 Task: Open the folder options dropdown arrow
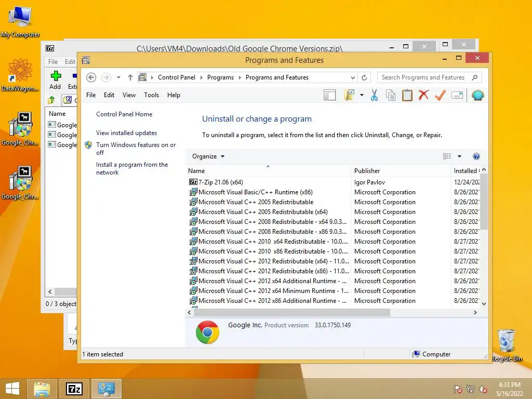point(362,96)
